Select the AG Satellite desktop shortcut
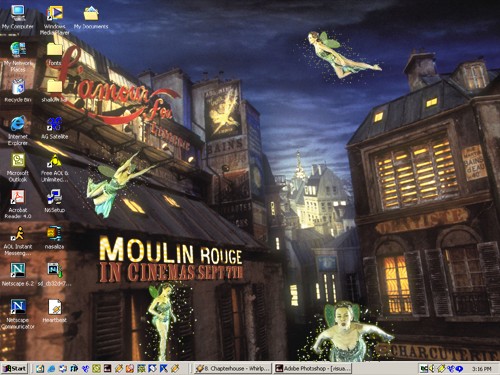The image size is (500, 375). tap(54, 127)
